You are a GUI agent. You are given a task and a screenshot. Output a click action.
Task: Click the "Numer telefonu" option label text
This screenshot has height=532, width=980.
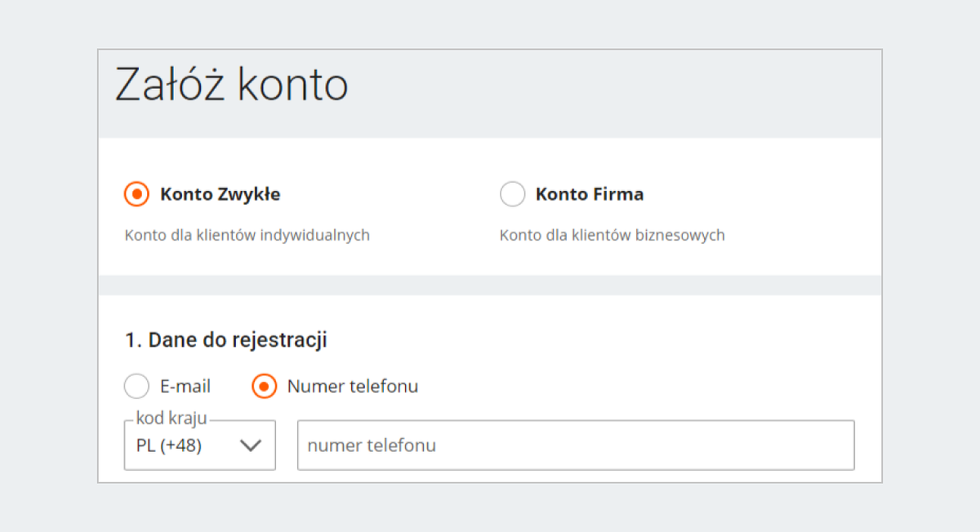352,386
